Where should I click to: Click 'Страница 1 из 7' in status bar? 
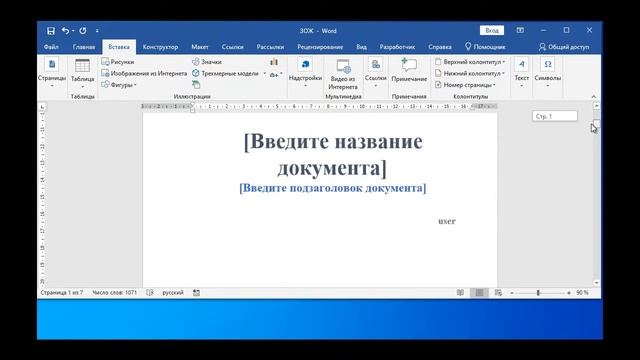click(62, 293)
